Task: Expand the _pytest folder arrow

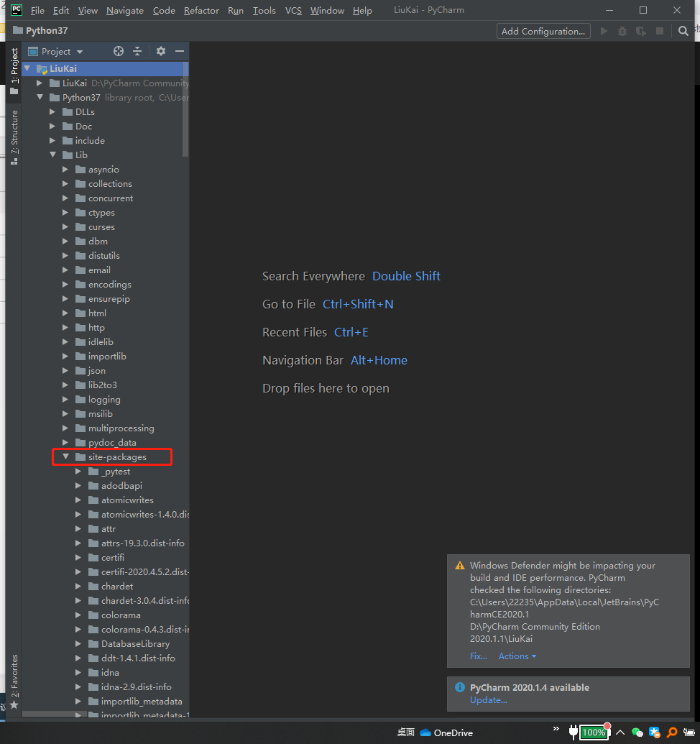Action: click(x=78, y=471)
